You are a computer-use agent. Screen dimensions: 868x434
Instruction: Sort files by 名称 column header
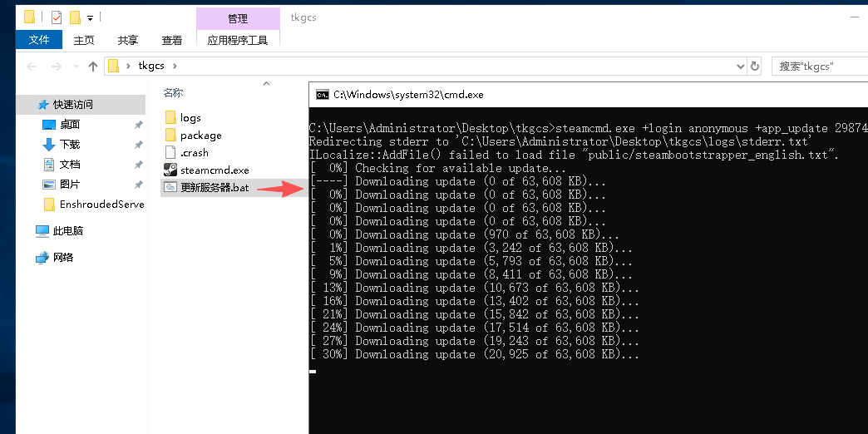(x=173, y=92)
